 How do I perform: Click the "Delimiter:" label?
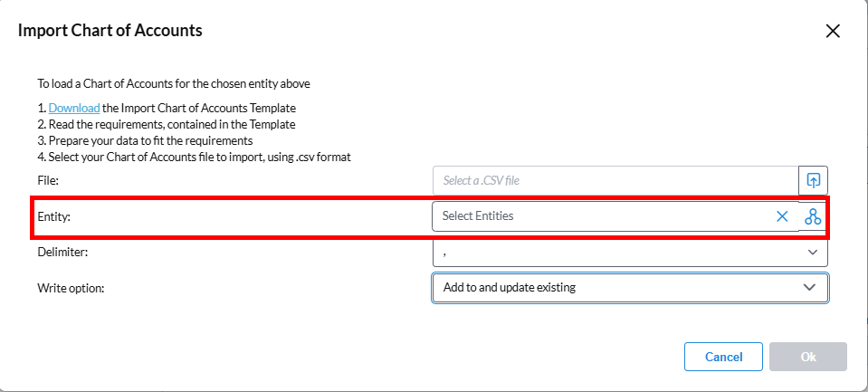point(62,253)
